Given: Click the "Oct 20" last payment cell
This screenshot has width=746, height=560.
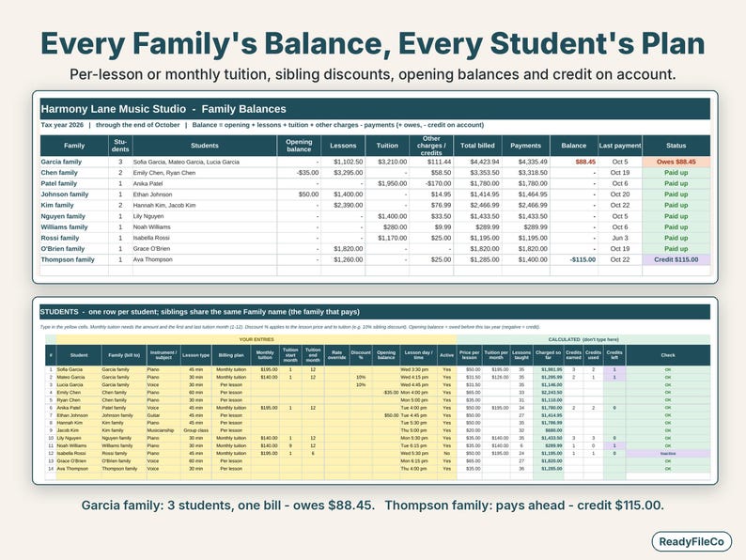Looking at the screenshot, I should click(620, 194).
